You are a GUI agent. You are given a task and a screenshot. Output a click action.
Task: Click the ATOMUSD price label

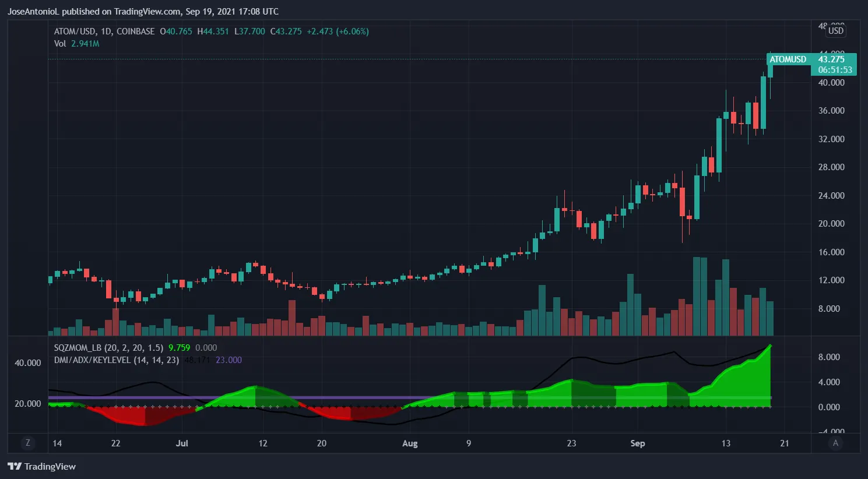(788, 59)
